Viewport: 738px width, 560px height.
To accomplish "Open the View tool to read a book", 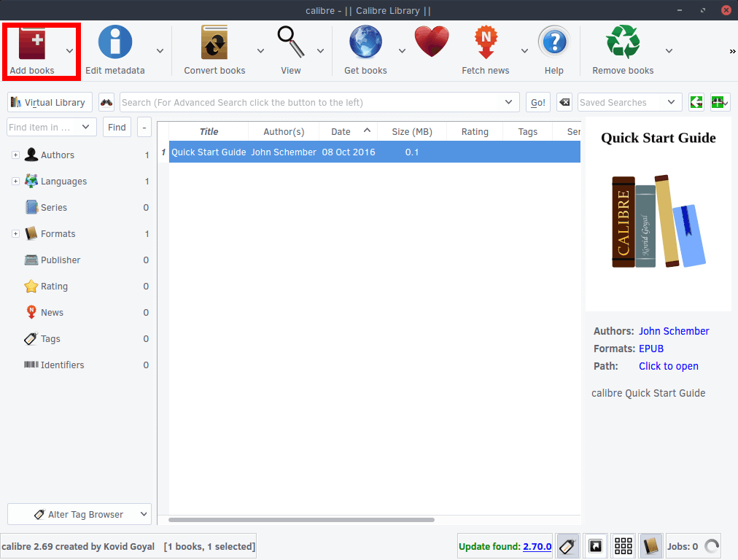I will point(290,42).
